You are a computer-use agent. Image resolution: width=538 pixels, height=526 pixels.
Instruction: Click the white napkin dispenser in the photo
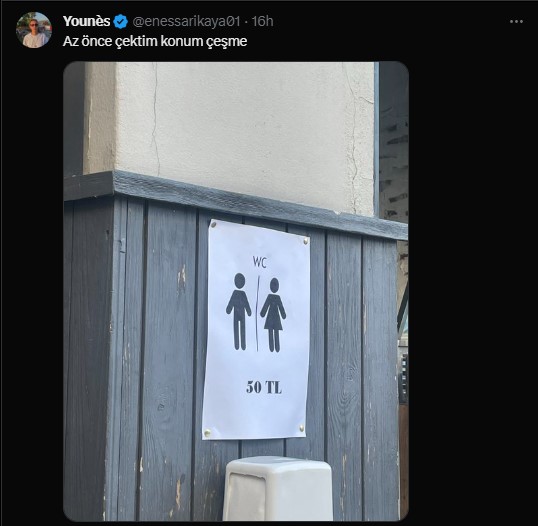point(278,489)
